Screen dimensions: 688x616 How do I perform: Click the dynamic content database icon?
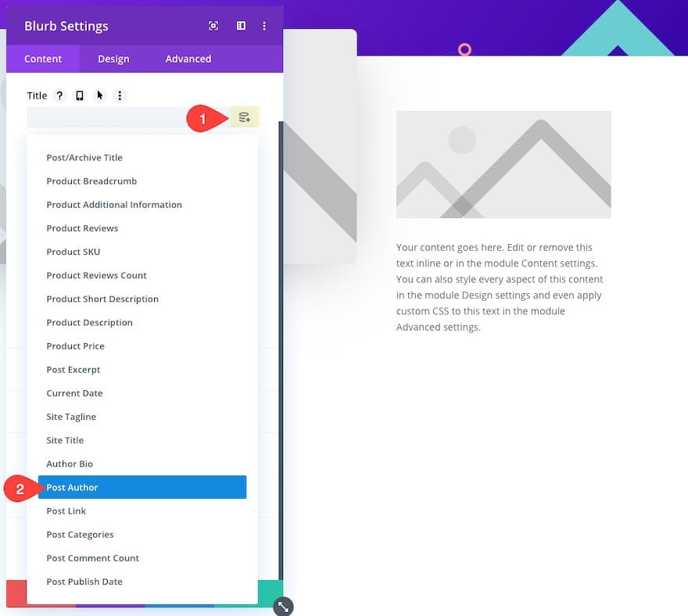pos(245,117)
